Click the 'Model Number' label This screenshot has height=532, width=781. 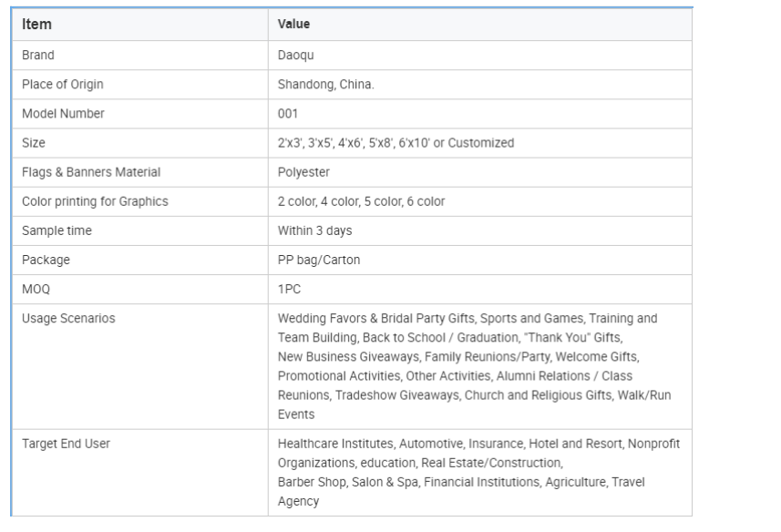pyautogui.click(x=63, y=114)
